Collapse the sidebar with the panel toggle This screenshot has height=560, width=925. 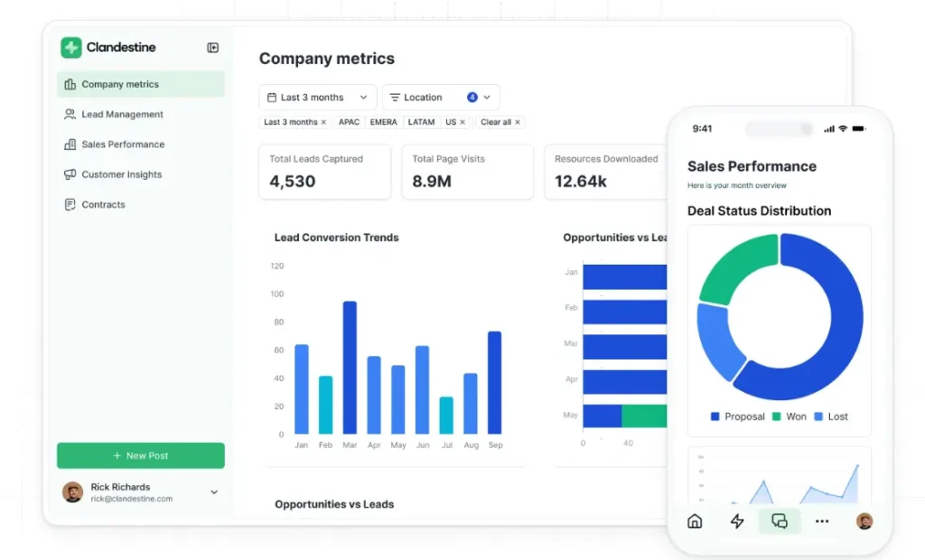tap(213, 47)
